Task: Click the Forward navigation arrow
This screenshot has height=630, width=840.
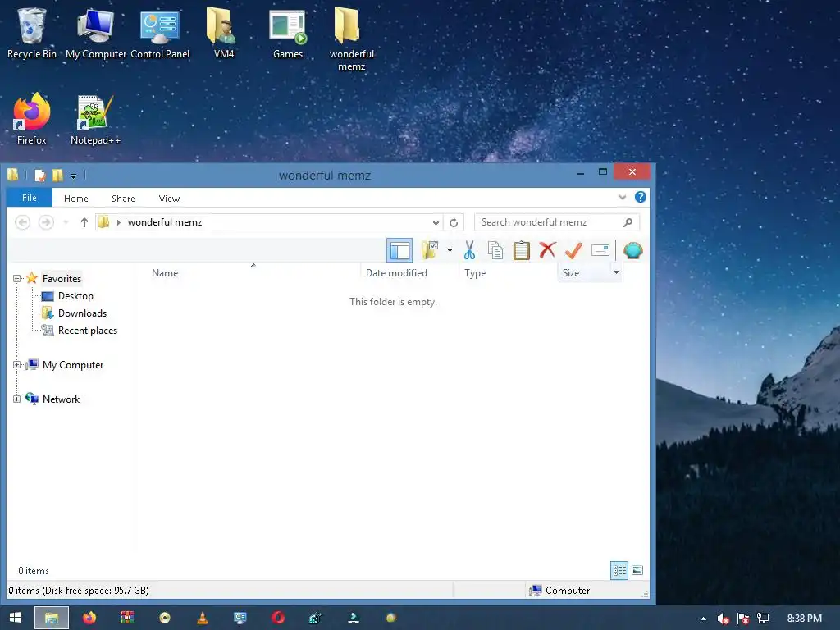Action: pyautogui.click(x=46, y=222)
